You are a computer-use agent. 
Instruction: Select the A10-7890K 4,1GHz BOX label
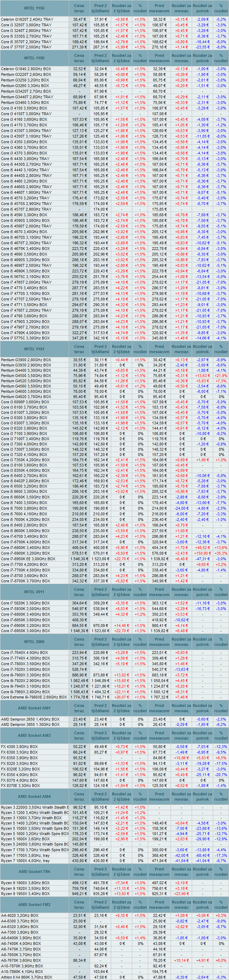tap(22, 972)
